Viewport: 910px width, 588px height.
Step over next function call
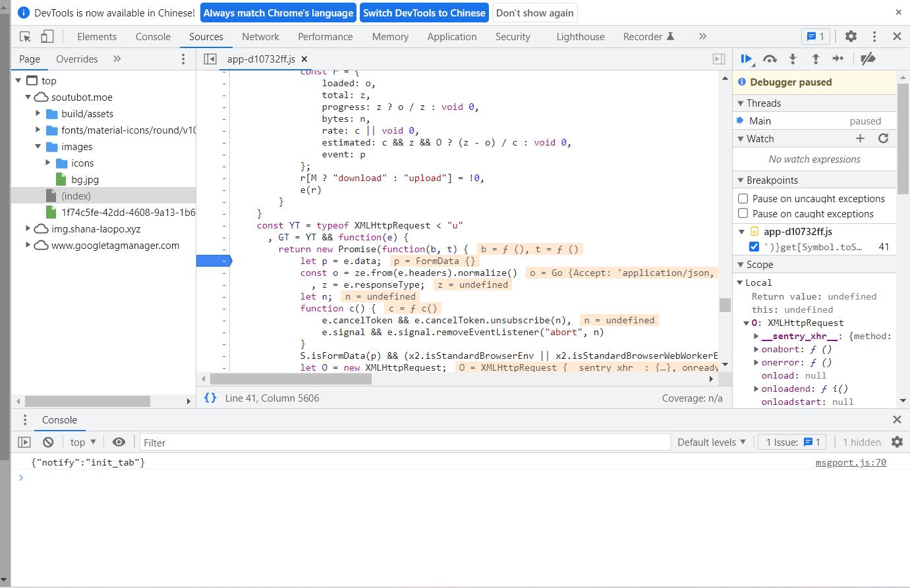pyautogui.click(x=770, y=59)
